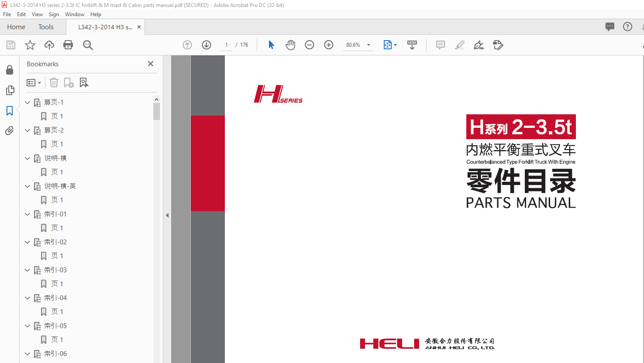Collapse the 扉页-2 bookmark
644x363 pixels.
tap(28, 130)
